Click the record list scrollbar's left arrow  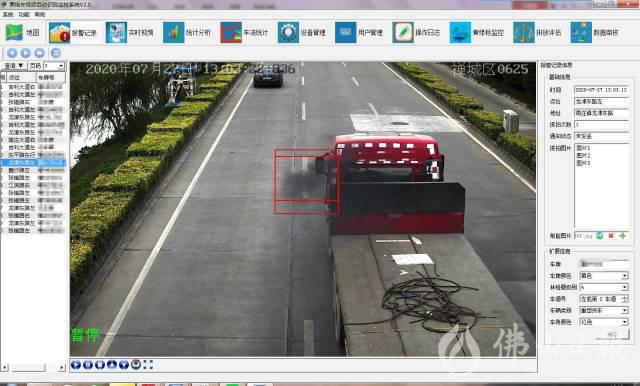[4, 368]
